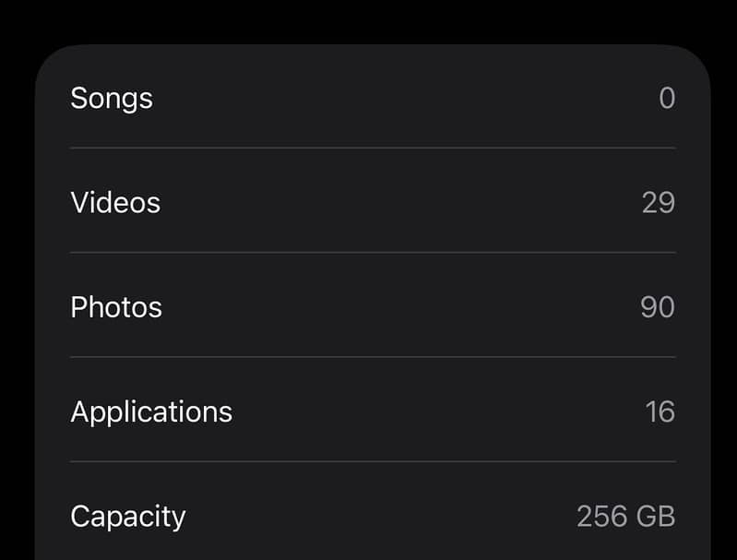Viewport: 737px width, 560px height.
Task: Select the 256 GB capacity value
Action: (625, 516)
